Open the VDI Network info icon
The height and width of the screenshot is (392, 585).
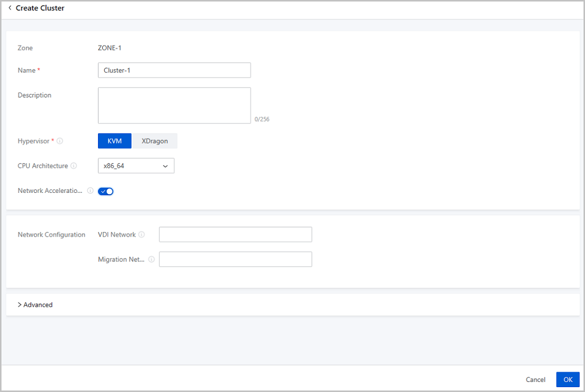(x=141, y=235)
